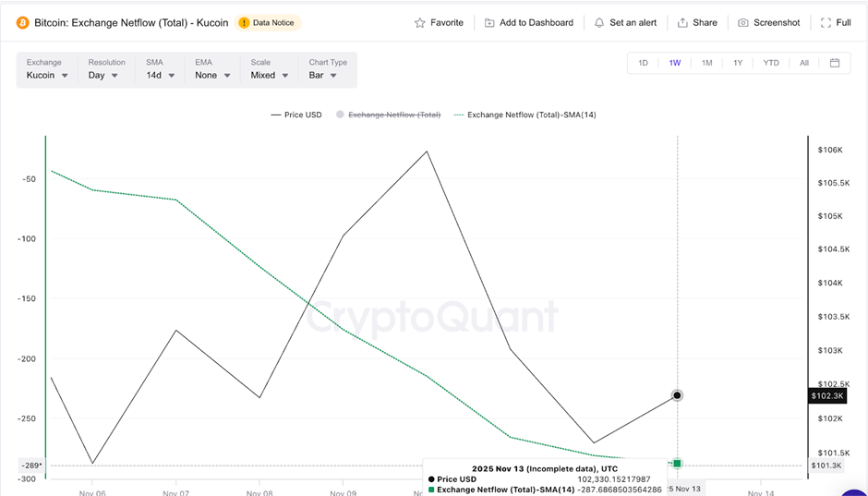Open the Resolution Day dropdown
Viewport: 868px width, 496px height.
point(102,75)
